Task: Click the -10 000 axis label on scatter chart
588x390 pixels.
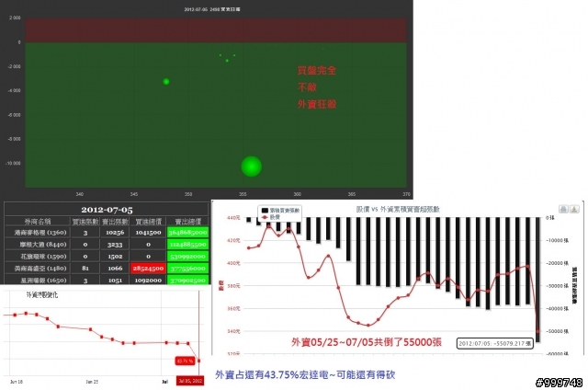Action: point(13,164)
